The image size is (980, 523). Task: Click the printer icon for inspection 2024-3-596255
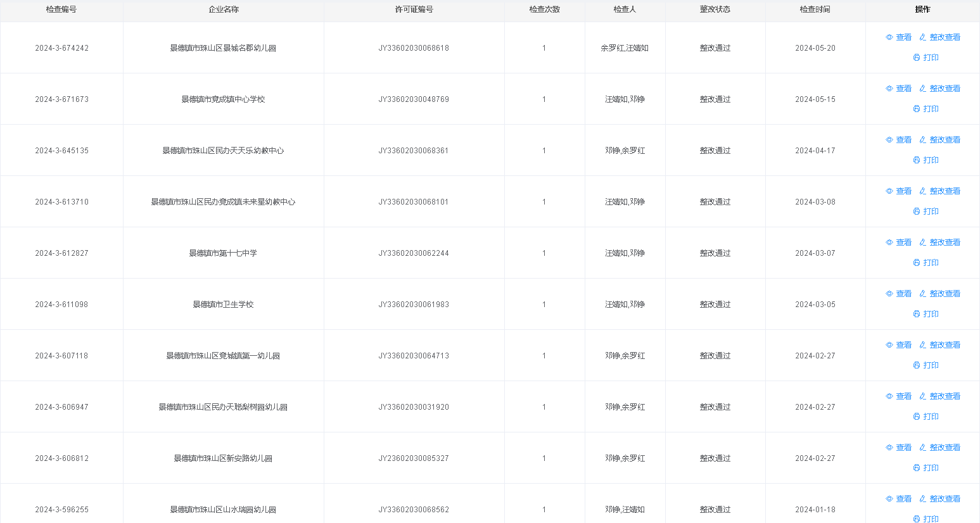point(917,519)
